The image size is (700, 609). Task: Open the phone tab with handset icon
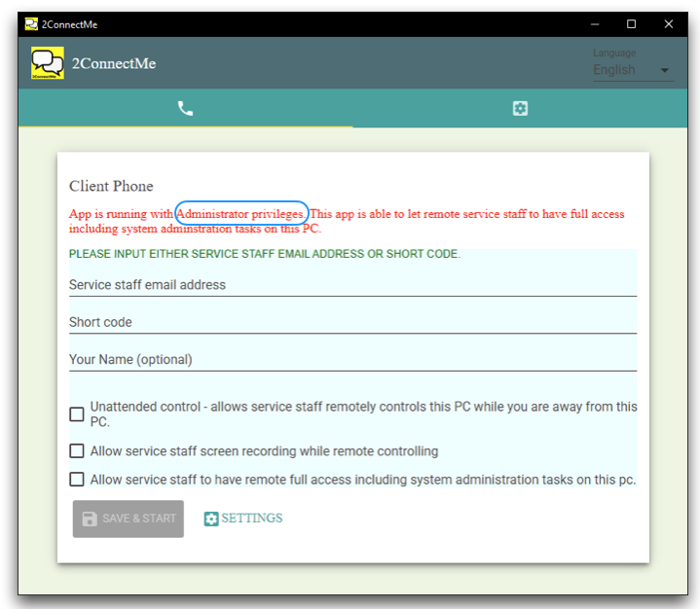pyautogui.click(x=185, y=108)
